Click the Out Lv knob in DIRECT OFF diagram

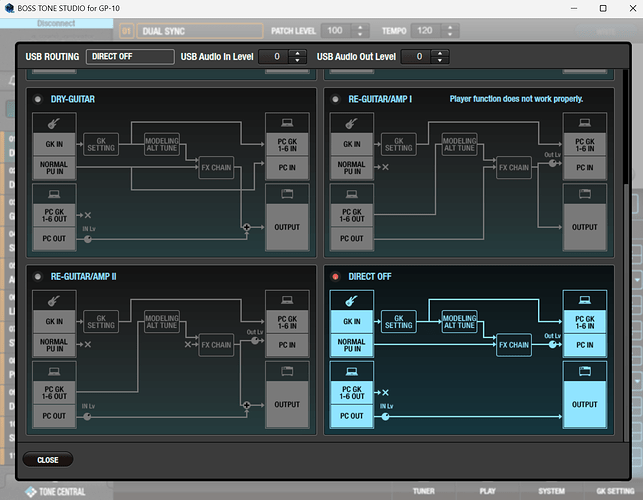(551, 342)
